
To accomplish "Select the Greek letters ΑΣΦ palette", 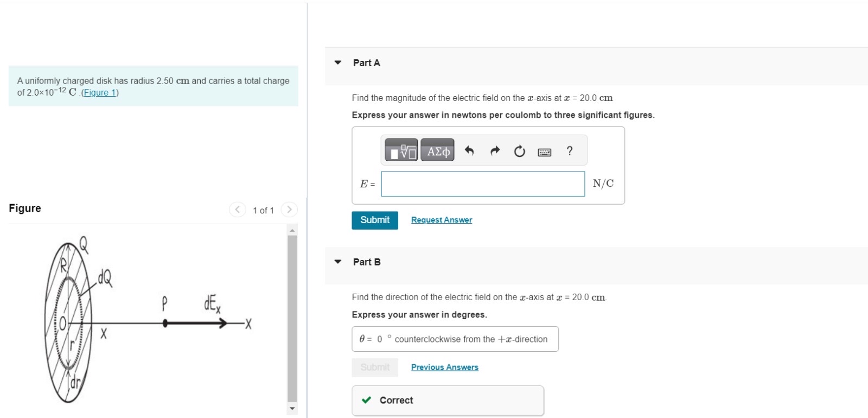I will click(x=437, y=150).
